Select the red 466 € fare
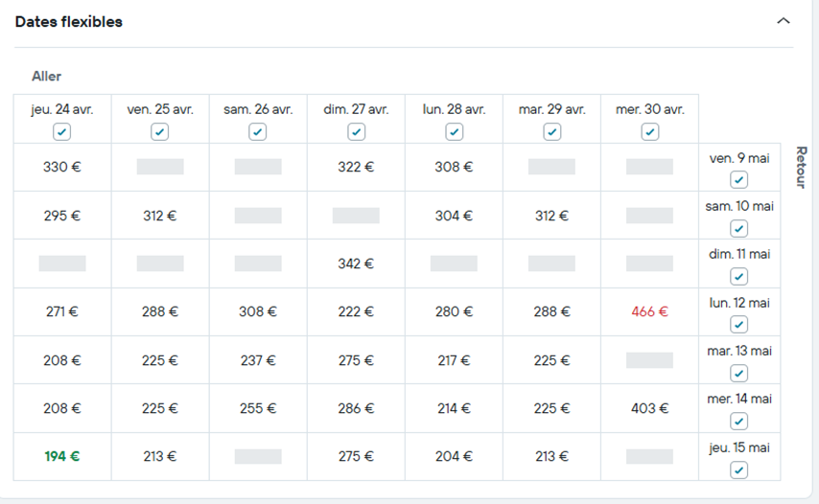The image size is (819, 504). click(x=650, y=311)
